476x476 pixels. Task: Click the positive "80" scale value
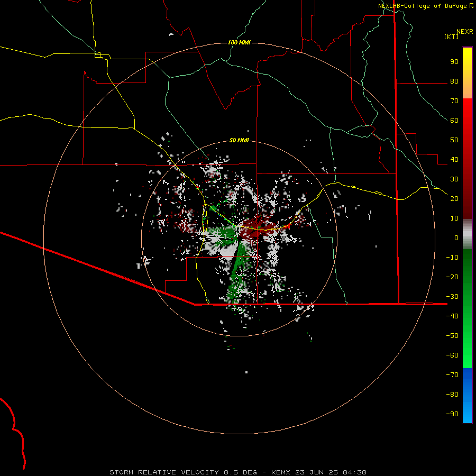pyautogui.click(x=454, y=81)
